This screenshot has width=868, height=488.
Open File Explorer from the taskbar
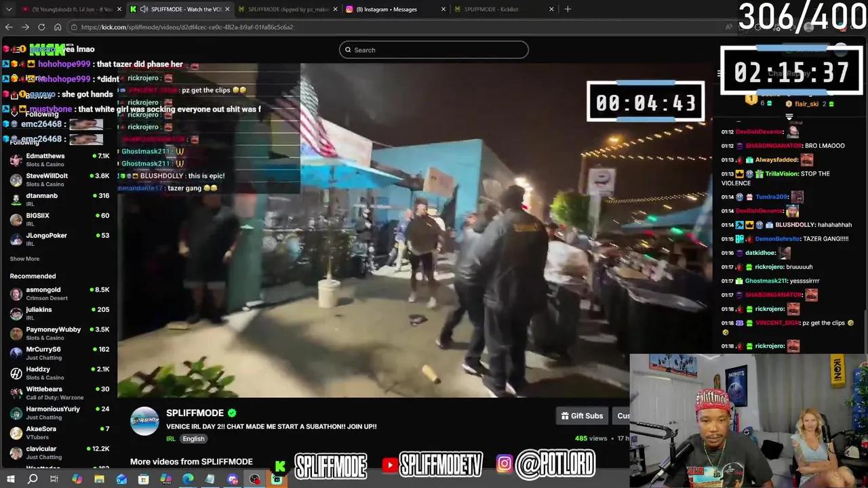pyautogui.click(x=99, y=479)
